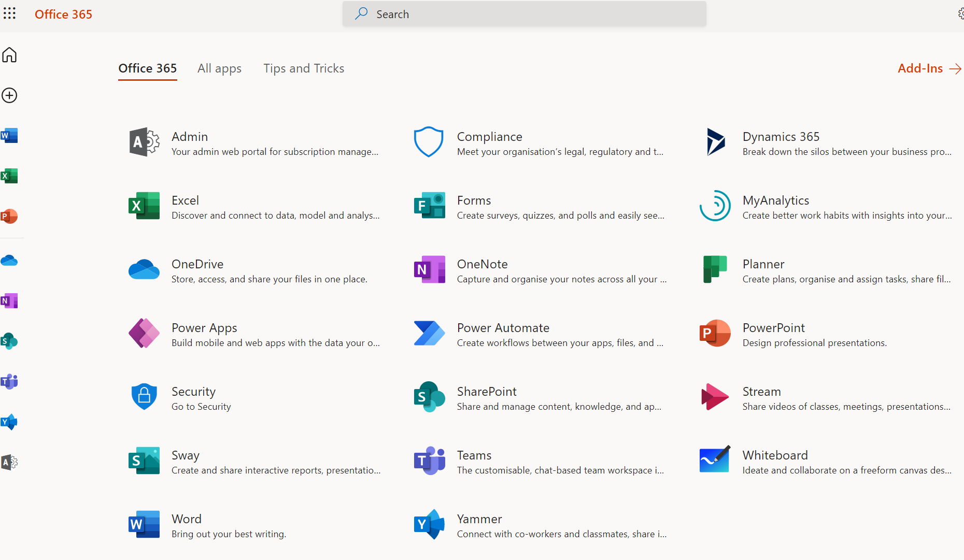This screenshot has width=964, height=560.
Task: Click the Create new plus icon in sidebar
Action: tap(9, 95)
